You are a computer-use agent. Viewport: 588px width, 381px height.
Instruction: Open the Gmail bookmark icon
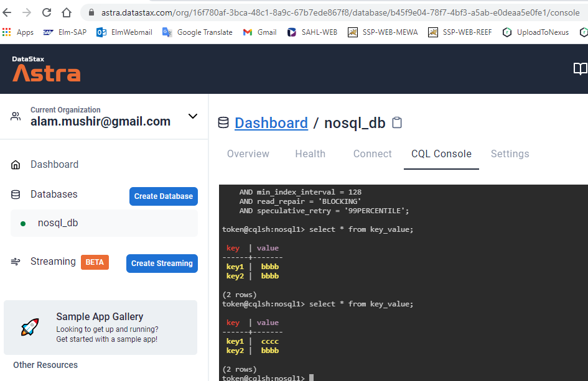(248, 32)
